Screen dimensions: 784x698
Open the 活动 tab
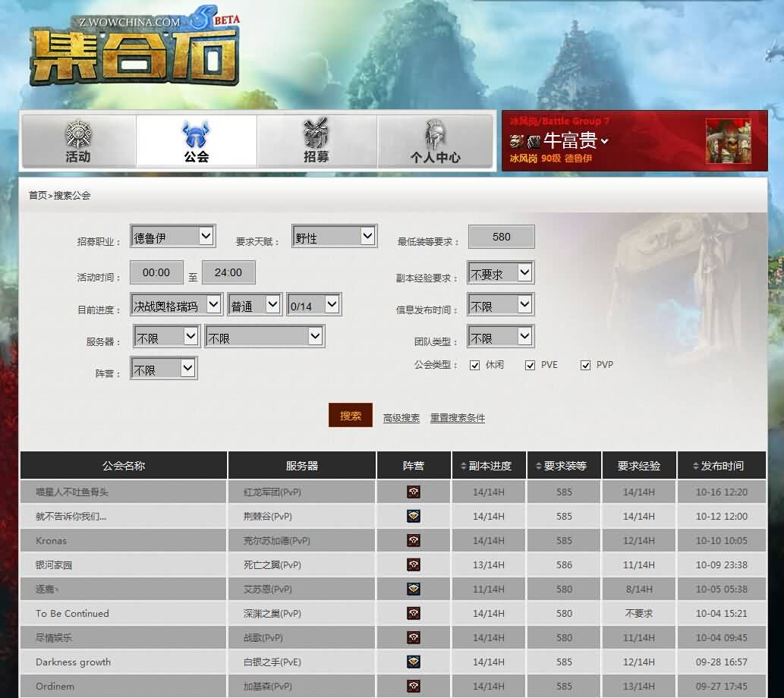tap(78, 142)
